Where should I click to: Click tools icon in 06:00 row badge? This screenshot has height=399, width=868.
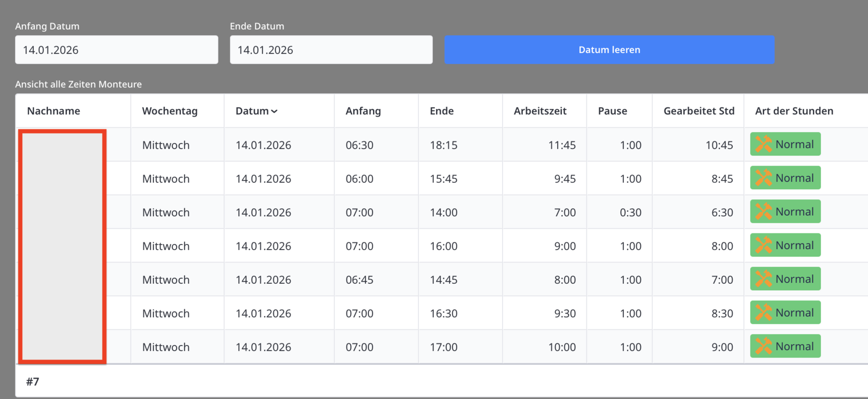coord(763,178)
